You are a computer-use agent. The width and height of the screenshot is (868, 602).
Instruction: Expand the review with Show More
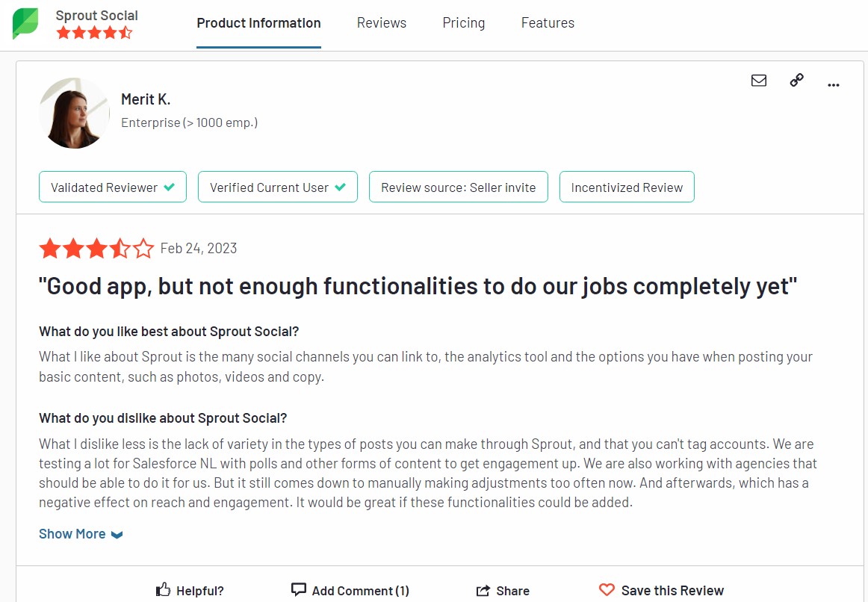pyautogui.click(x=72, y=533)
